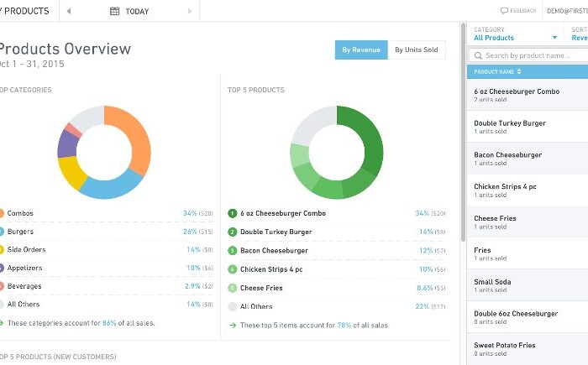Go to next date with right arrow
The width and height of the screenshot is (588, 365).
191,11
